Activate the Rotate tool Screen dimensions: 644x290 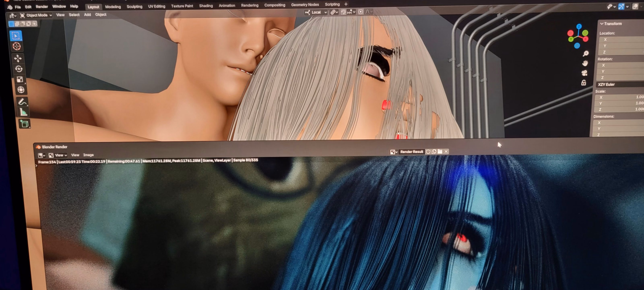point(19,69)
